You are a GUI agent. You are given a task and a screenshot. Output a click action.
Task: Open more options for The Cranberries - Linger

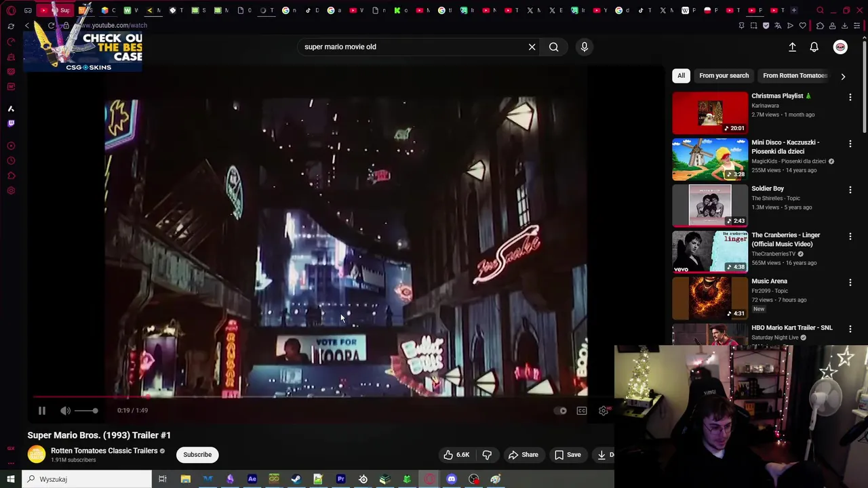click(x=850, y=237)
